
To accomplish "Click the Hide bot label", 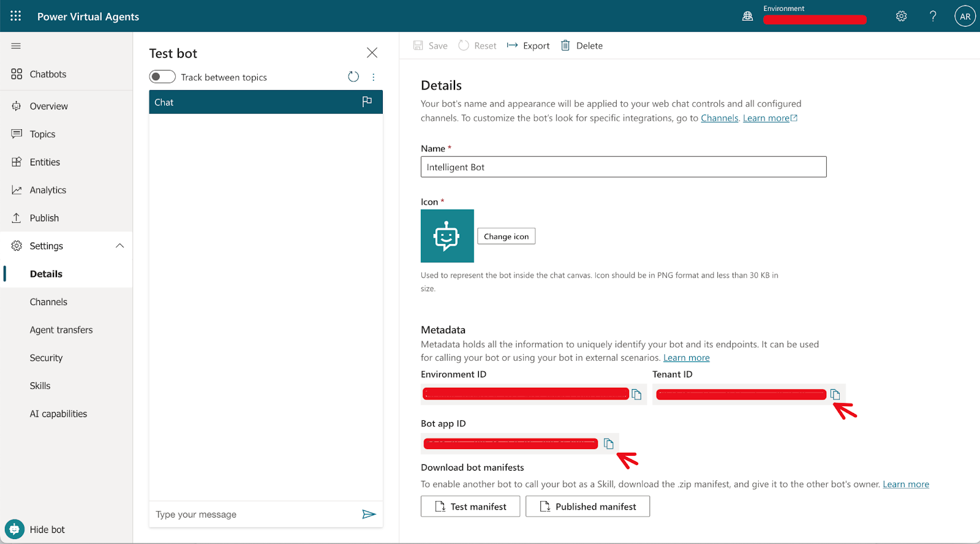I will pos(47,529).
